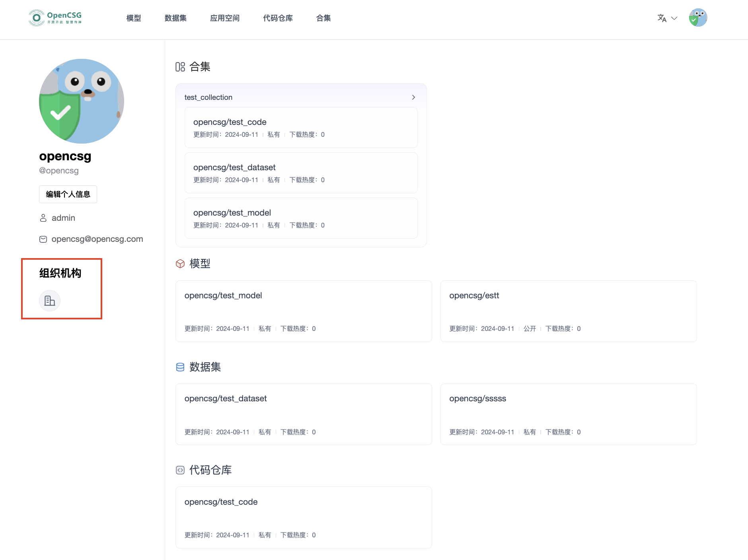This screenshot has height=560, width=748.
Task: Open the language switcher icon
Action: pyautogui.click(x=662, y=18)
